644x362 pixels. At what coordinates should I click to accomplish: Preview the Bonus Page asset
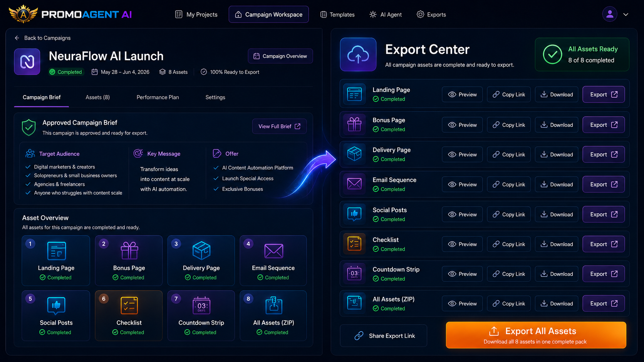tap(462, 125)
